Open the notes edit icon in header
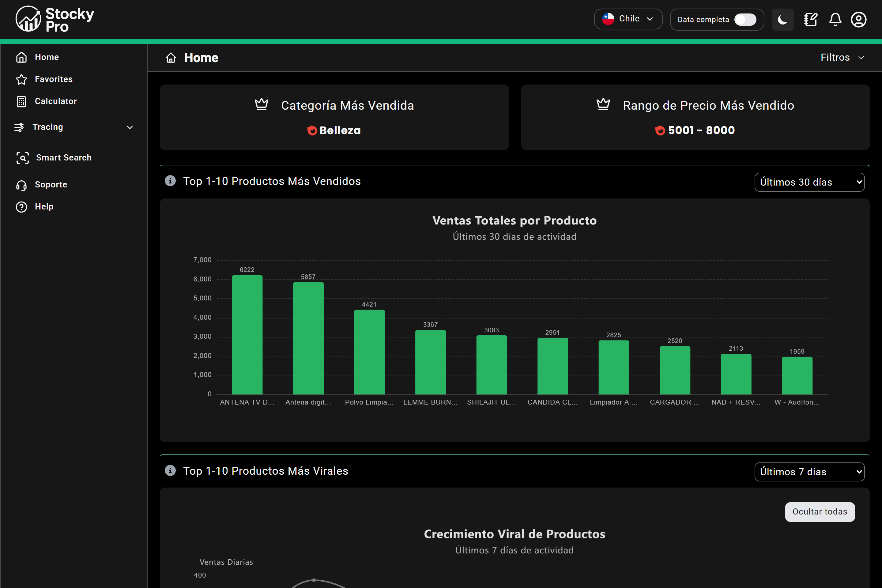This screenshot has width=882, height=588. coord(810,19)
